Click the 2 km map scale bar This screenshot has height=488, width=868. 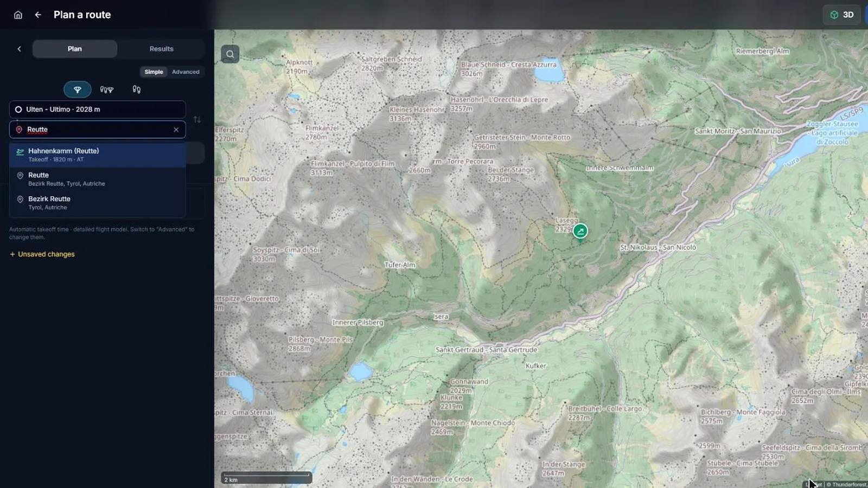pos(266,478)
